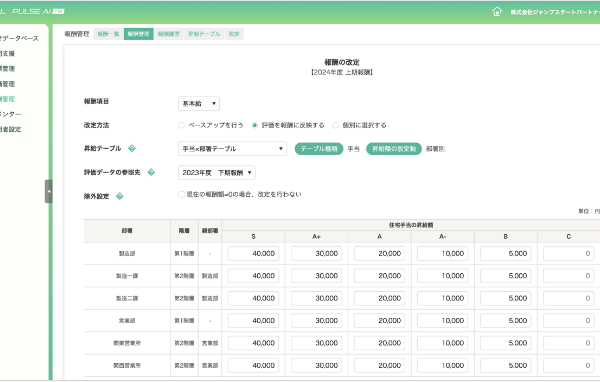Edit the A value for 製造一課 row
The height and width of the screenshot is (382, 600).
(380, 276)
